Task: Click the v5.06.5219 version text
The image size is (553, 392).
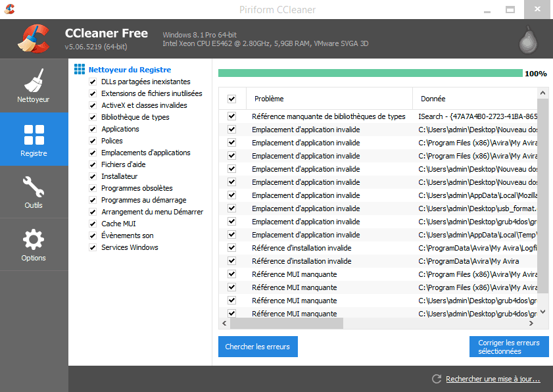Action: (x=96, y=47)
